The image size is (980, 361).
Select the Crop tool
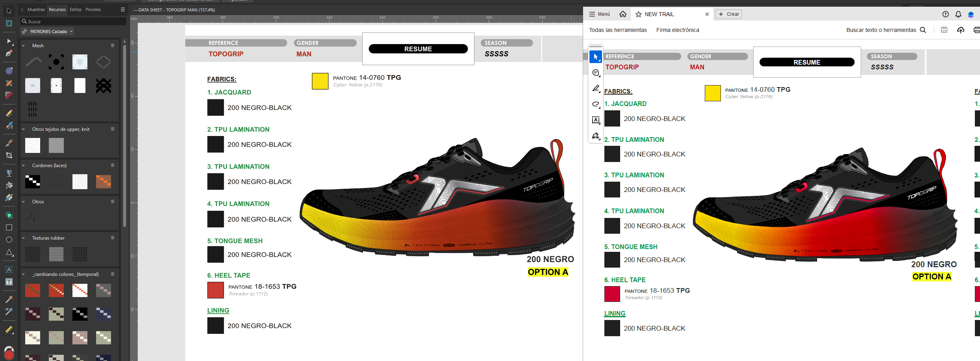pyautogui.click(x=9, y=155)
